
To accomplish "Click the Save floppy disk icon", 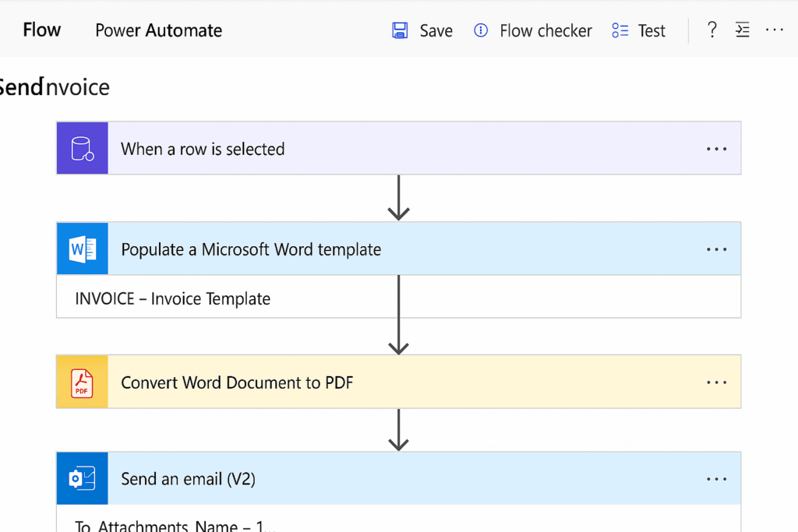I will [400, 30].
